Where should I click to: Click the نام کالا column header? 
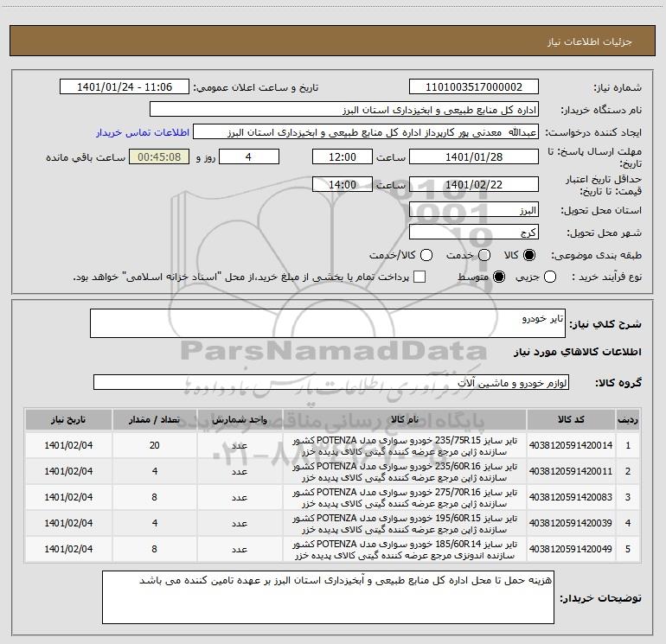[x=405, y=419]
